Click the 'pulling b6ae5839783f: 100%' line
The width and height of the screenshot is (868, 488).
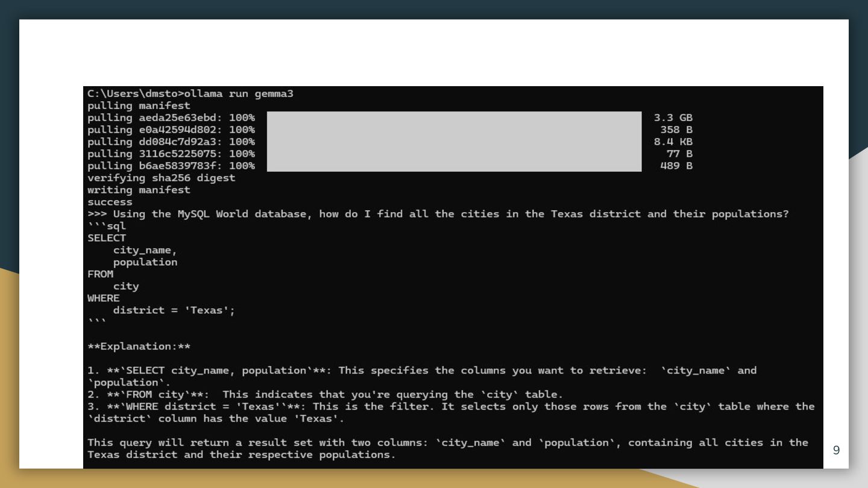click(x=171, y=166)
